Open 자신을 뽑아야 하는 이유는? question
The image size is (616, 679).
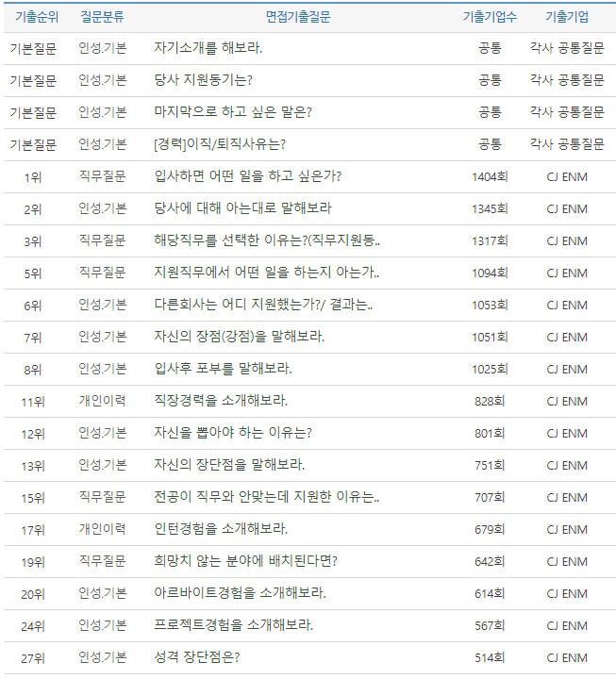tap(233, 433)
